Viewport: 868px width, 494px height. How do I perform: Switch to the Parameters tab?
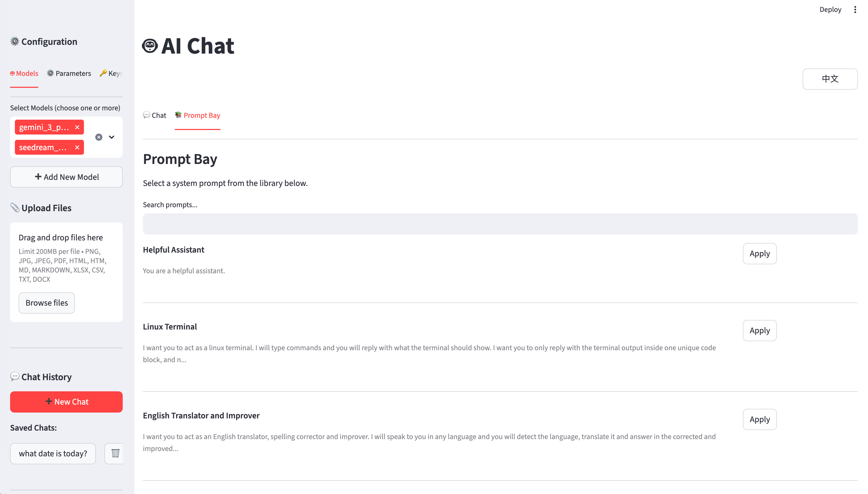click(69, 73)
